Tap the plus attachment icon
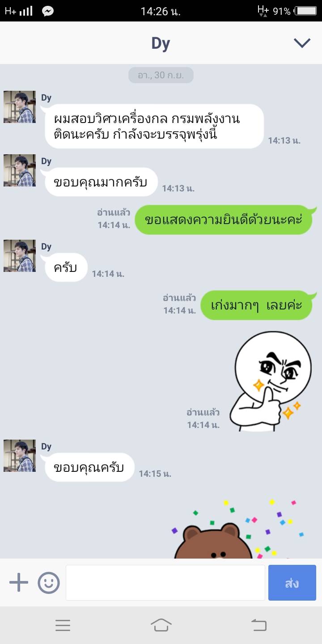The width and height of the screenshot is (322, 644). click(19, 583)
